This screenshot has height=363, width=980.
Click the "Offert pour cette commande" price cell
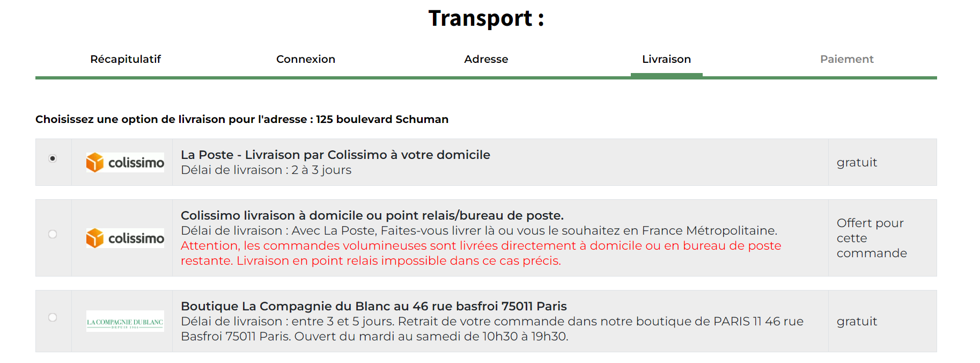871,238
